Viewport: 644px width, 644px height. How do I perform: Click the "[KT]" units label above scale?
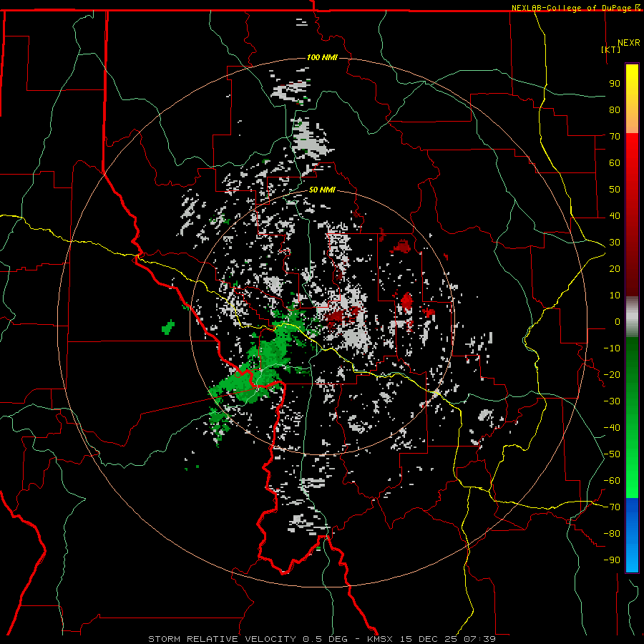coord(611,49)
